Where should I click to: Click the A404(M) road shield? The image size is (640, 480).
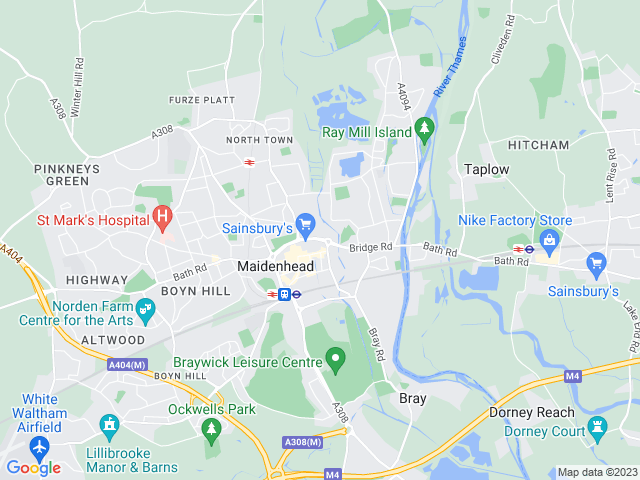click(x=127, y=365)
